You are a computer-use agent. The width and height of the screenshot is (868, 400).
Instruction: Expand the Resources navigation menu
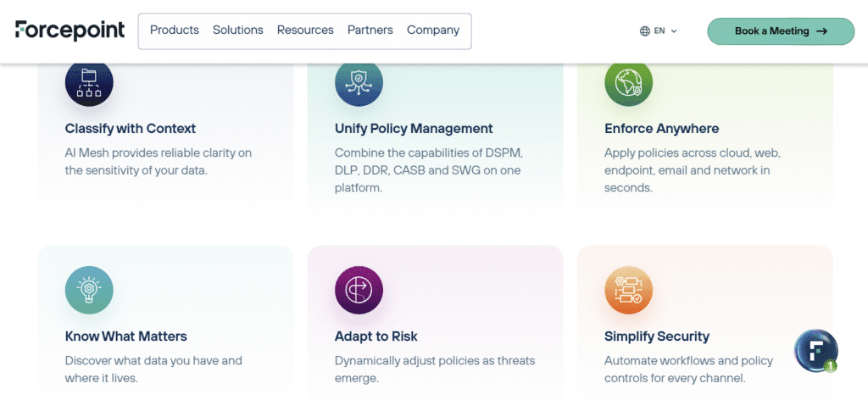coord(305,31)
